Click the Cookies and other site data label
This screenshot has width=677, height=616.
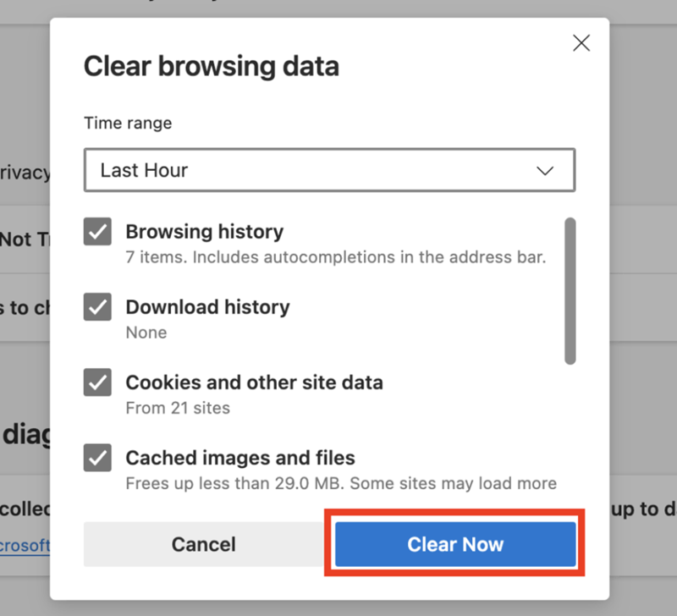254,382
